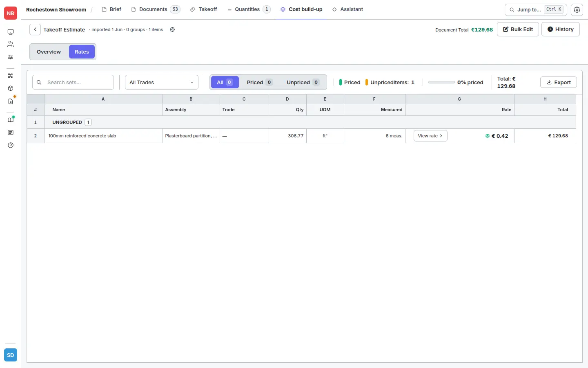Open the 3D cube sidebar icon
The image size is (588, 368).
[x=11, y=88]
